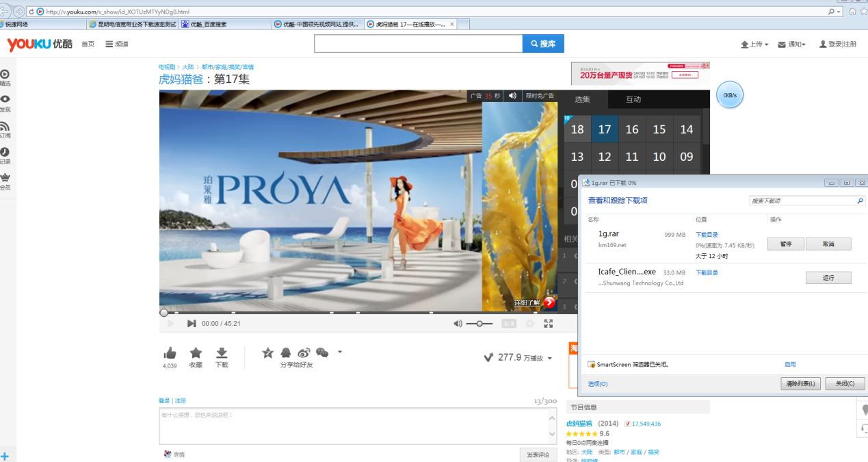Screen dimensions: 868x462
Task: Skip to next episode button
Action: (192, 323)
